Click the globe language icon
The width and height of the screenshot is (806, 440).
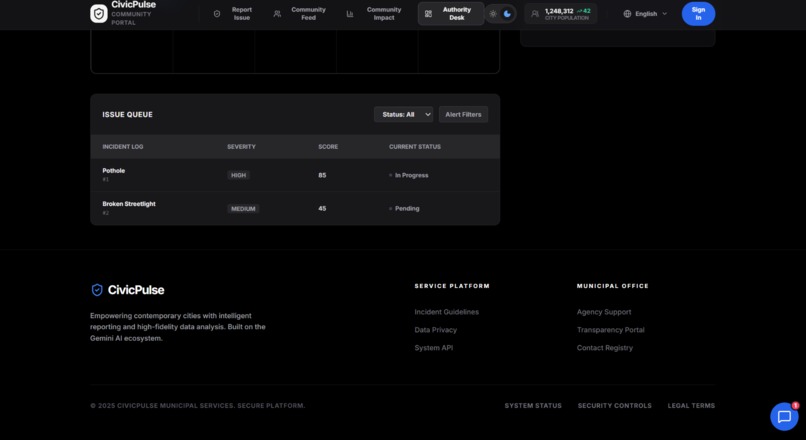pyautogui.click(x=627, y=14)
